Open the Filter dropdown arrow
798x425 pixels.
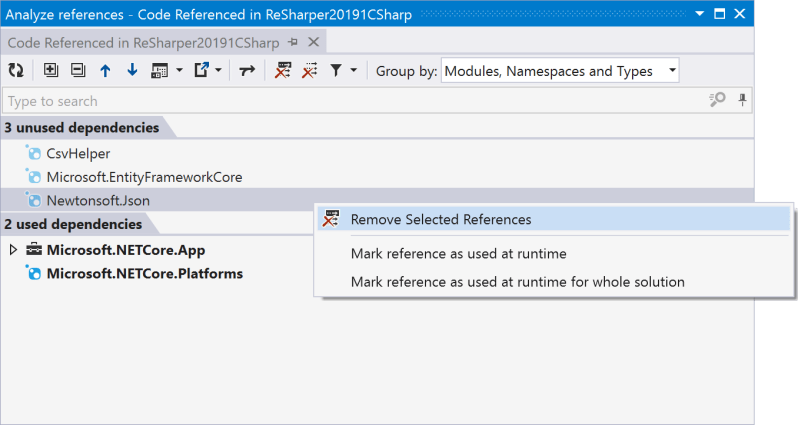354,70
